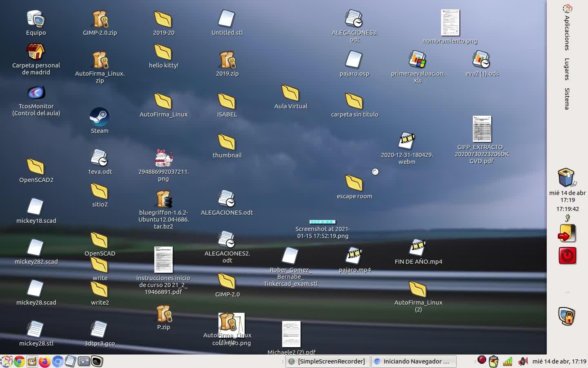Open Firefox from the taskbar launcher
The height and width of the screenshot is (368, 588).
tap(45, 361)
